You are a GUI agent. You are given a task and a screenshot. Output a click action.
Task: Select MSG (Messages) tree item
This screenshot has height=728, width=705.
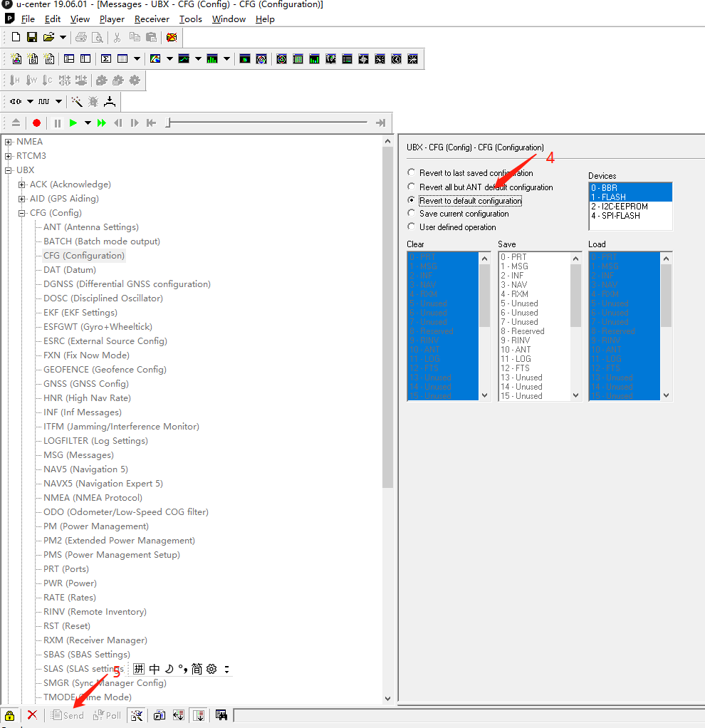(78, 455)
